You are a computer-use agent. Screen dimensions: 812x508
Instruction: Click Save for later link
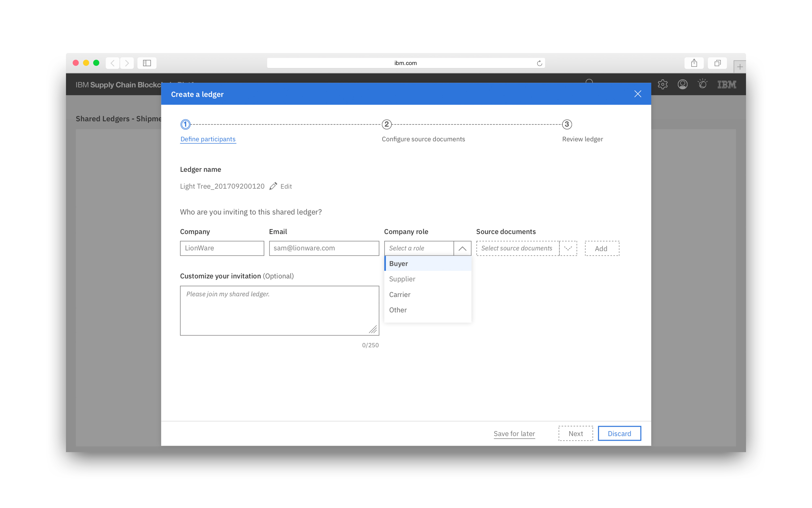pyautogui.click(x=514, y=433)
